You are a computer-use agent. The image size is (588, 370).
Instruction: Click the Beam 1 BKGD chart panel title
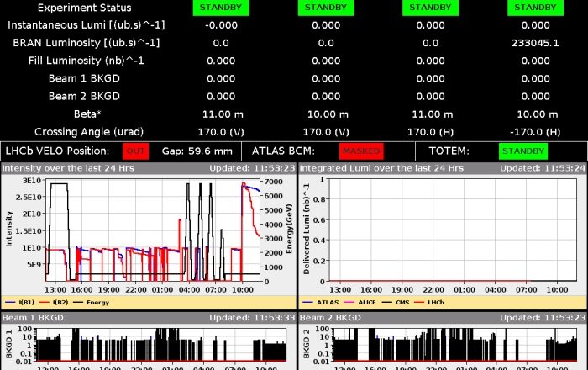tap(33, 318)
